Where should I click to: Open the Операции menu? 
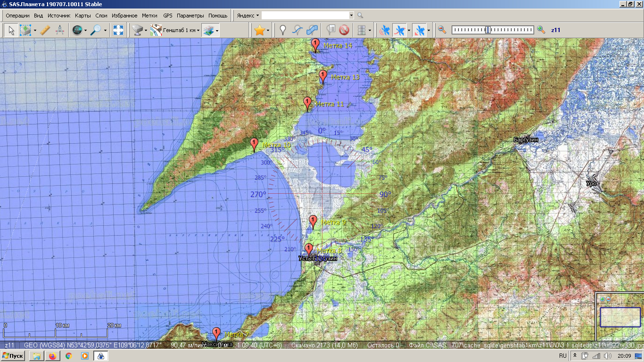(x=18, y=16)
